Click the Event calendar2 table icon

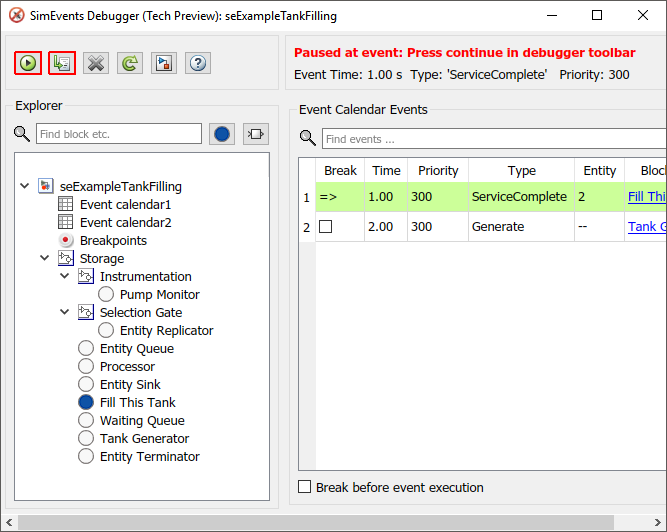(x=65, y=222)
